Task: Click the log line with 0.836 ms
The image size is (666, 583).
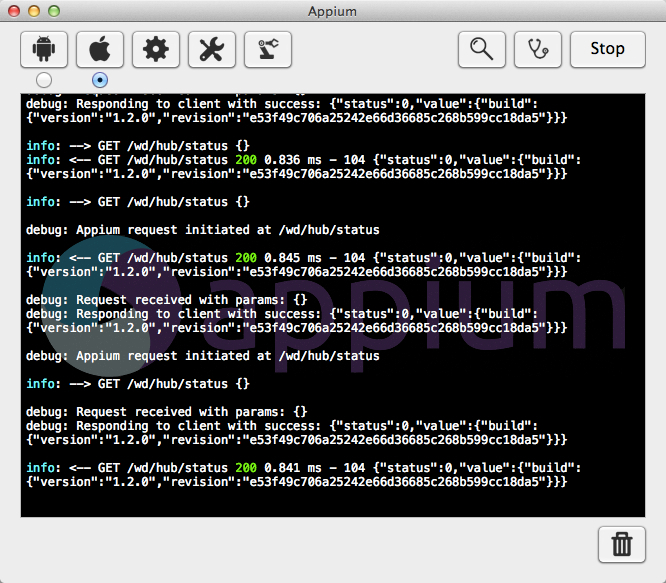Action: 304,160
